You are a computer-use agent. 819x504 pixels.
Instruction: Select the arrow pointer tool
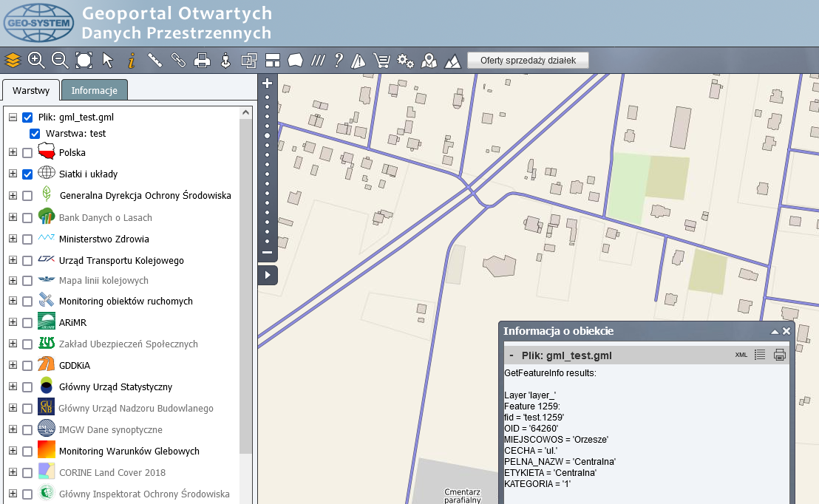(x=108, y=61)
